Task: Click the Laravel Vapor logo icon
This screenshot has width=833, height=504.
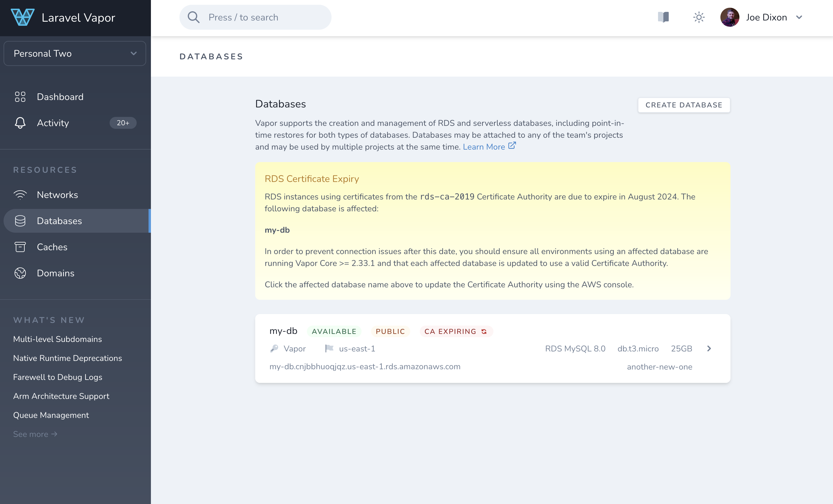Action: click(22, 17)
